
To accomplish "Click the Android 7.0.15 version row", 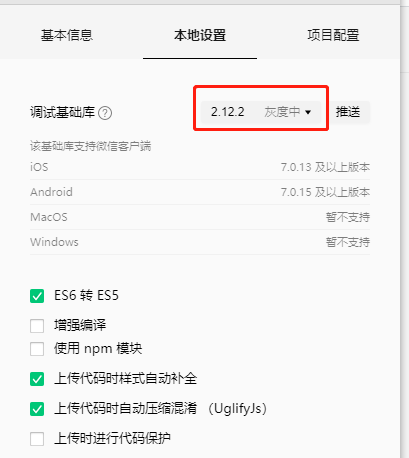I will tap(200, 192).
